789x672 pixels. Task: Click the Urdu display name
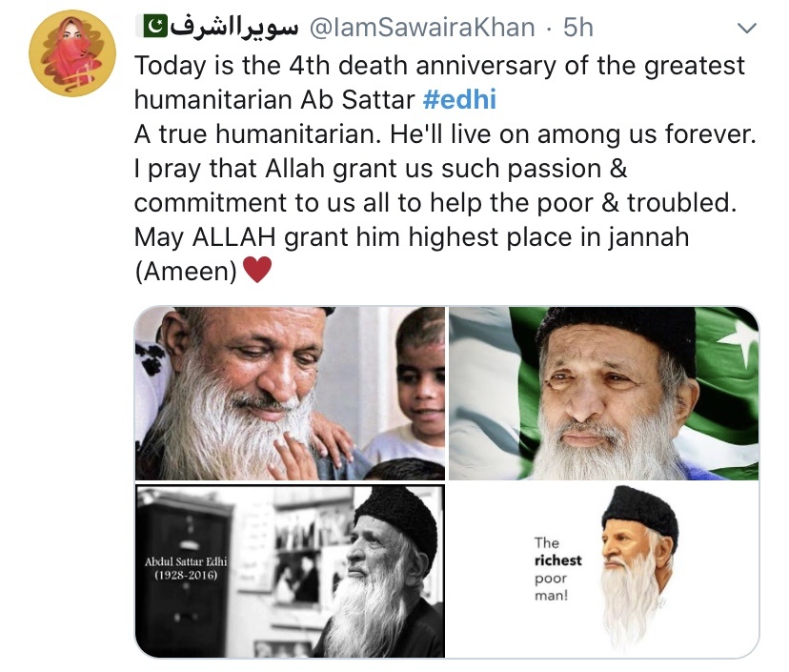(x=234, y=27)
